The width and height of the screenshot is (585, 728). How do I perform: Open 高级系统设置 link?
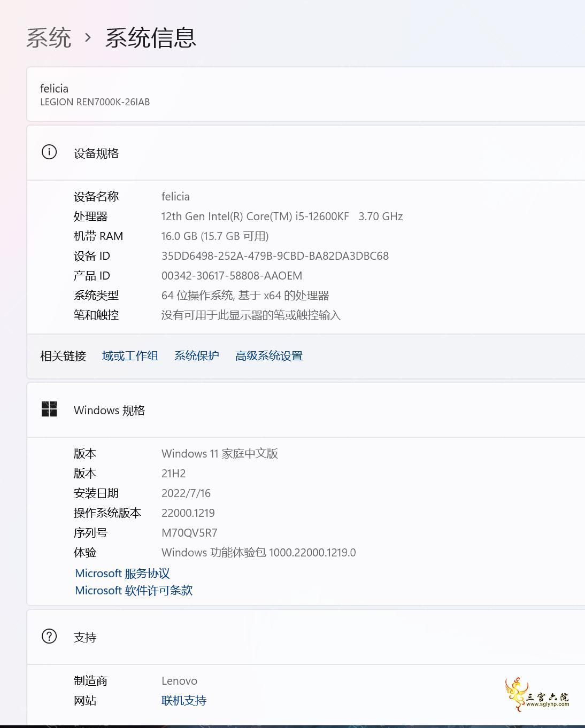click(x=269, y=356)
